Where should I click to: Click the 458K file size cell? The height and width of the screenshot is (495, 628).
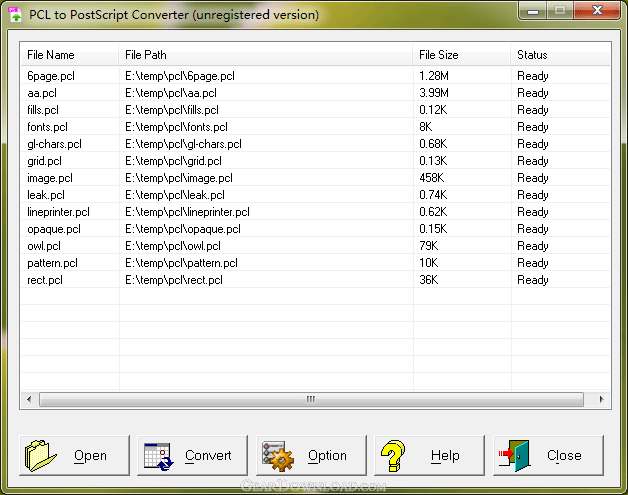click(x=432, y=178)
